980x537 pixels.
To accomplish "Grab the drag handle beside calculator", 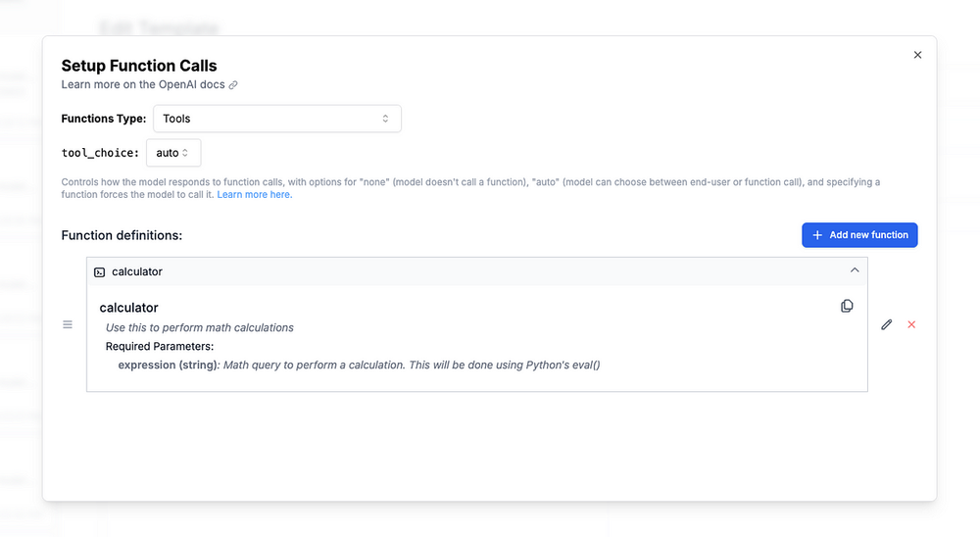I will (x=68, y=324).
